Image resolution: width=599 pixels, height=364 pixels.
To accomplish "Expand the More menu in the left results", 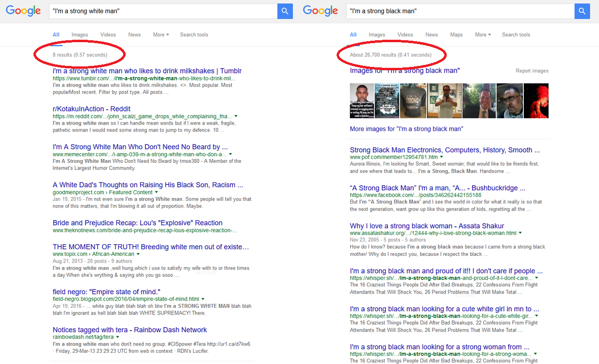I will click(161, 35).
